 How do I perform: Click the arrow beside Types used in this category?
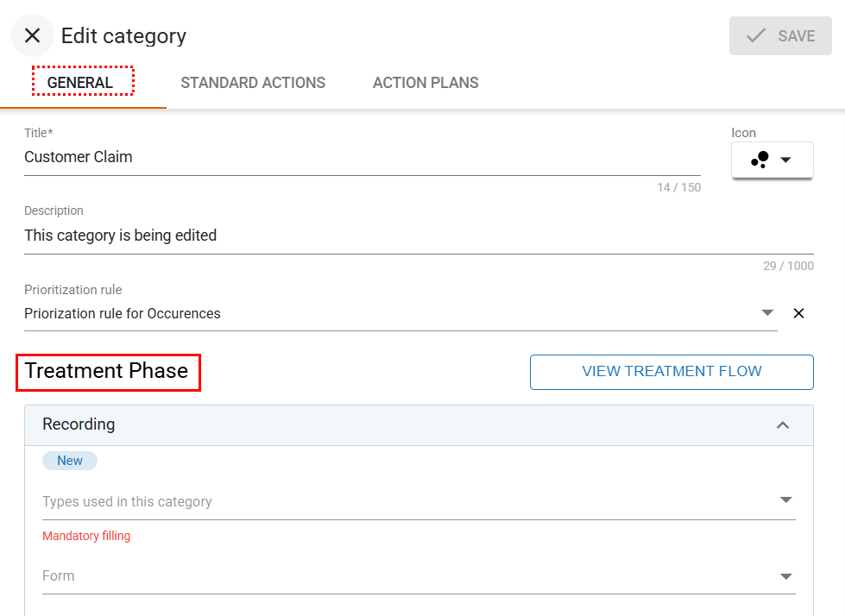click(x=785, y=500)
